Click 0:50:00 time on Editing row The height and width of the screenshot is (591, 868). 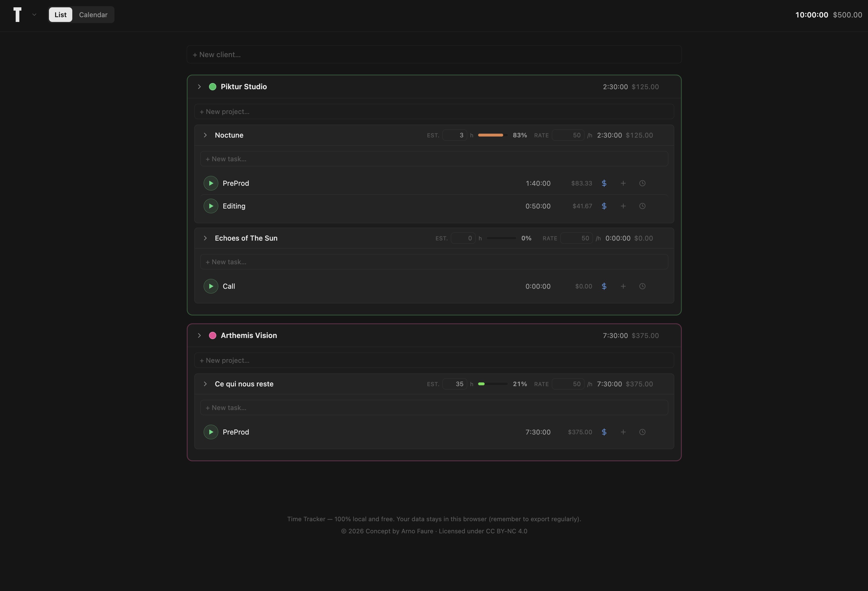click(538, 206)
